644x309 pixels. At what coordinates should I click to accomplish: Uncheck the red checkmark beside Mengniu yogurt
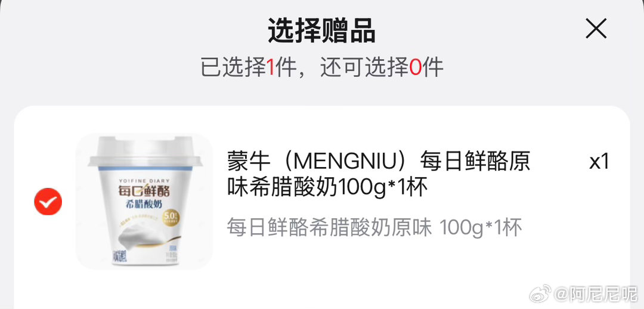[x=48, y=202]
